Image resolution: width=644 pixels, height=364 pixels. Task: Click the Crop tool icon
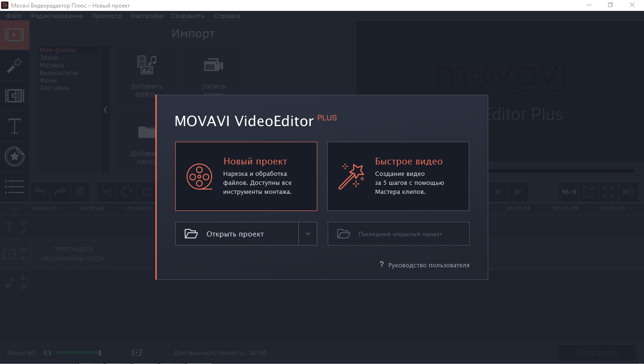pos(146,192)
